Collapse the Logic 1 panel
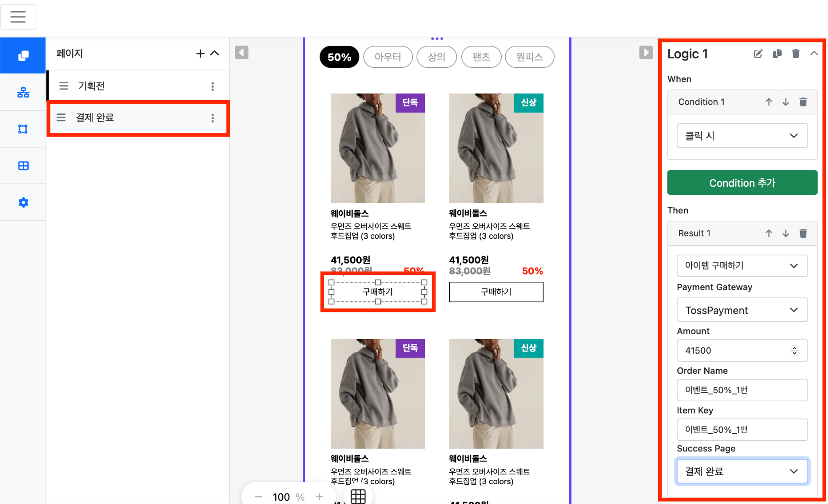Screen dimensions: 828x504 [814, 53]
